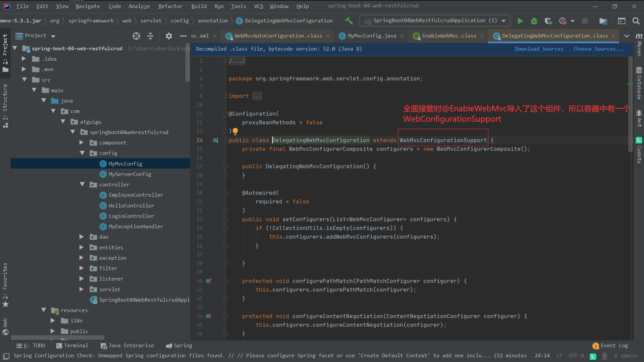The width and height of the screenshot is (644, 362).
Task: Open Project panel settings gear
Action: [x=169, y=36]
